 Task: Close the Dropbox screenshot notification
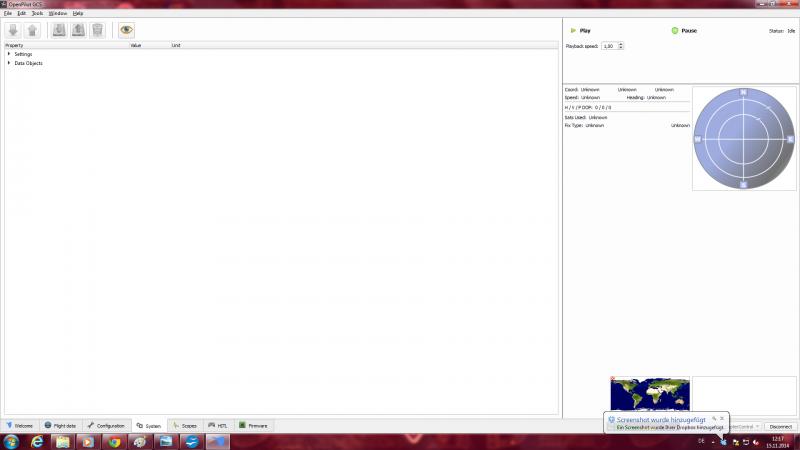pyautogui.click(x=722, y=418)
